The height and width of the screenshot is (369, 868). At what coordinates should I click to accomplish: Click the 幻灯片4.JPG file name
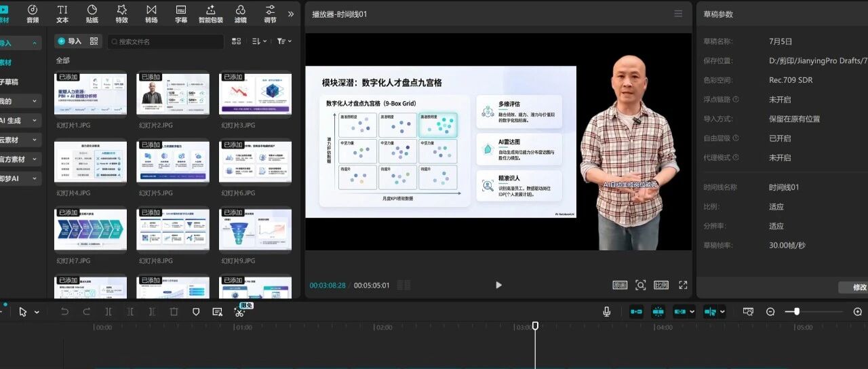point(74,193)
